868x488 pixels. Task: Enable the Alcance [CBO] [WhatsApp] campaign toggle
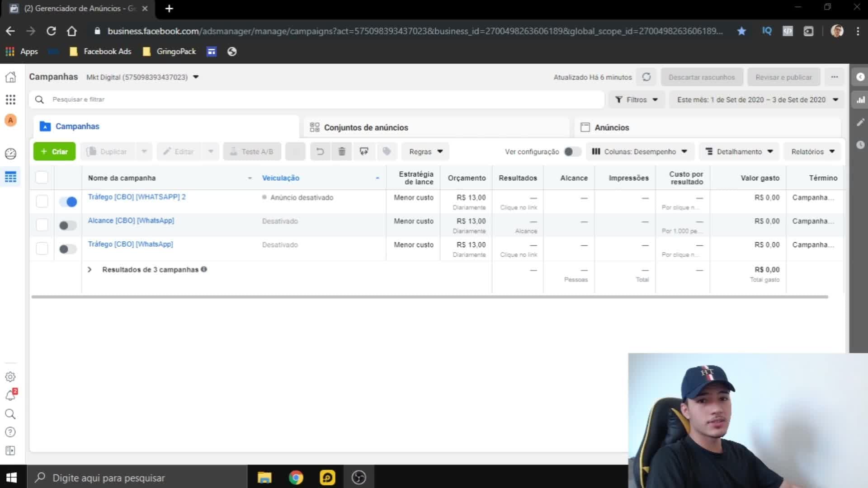(68, 225)
